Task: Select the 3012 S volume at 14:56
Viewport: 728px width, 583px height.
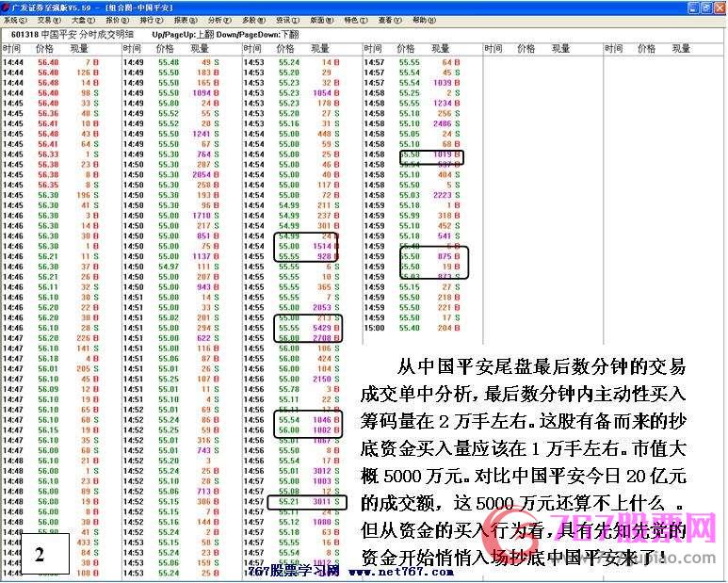Action: (326, 471)
